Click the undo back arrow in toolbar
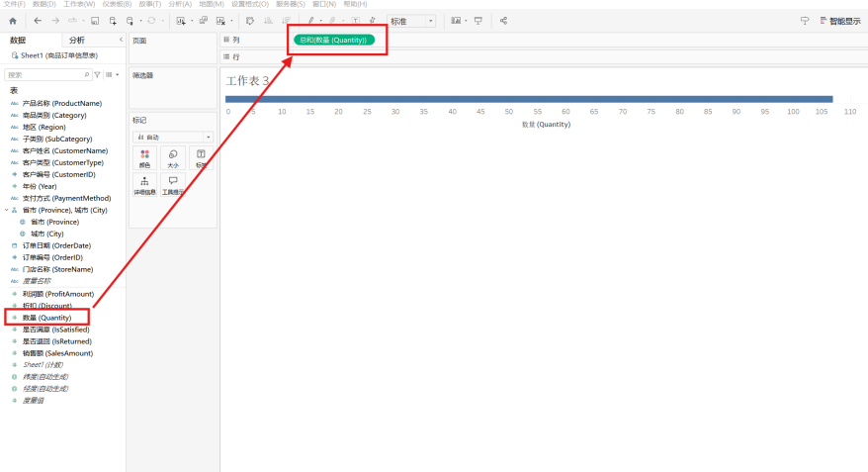The image size is (868, 472). click(38, 21)
